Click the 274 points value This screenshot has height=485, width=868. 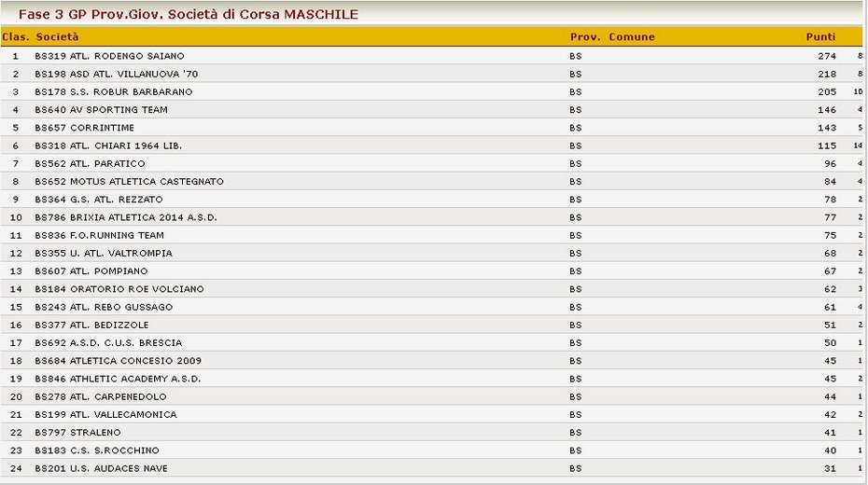click(x=827, y=56)
